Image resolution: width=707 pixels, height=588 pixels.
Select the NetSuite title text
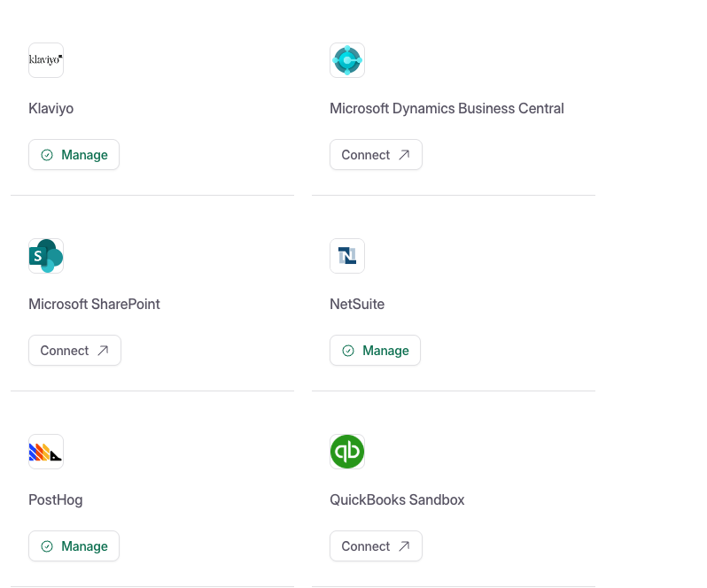click(357, 304)
